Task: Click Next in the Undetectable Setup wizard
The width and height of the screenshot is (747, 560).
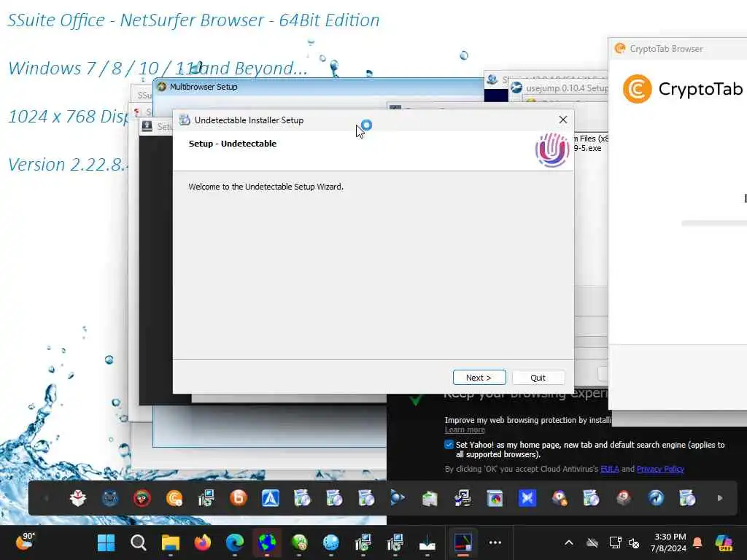Action: click(x=479, y=378)
